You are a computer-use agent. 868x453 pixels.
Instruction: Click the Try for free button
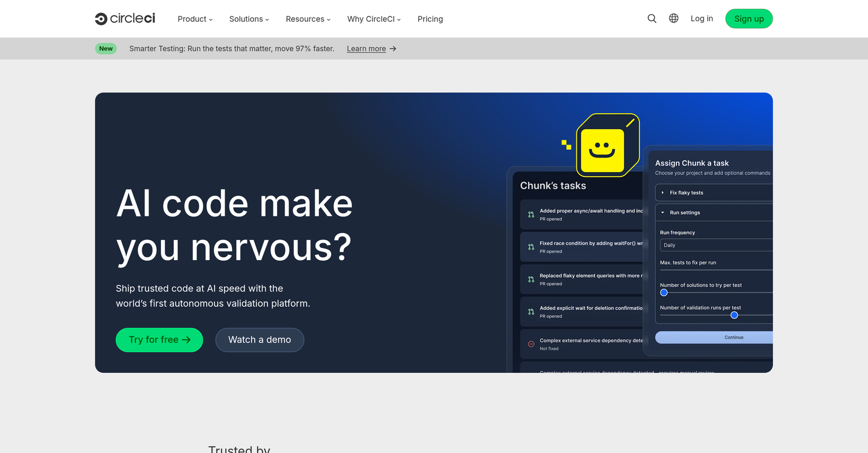(x=159, y=340)
